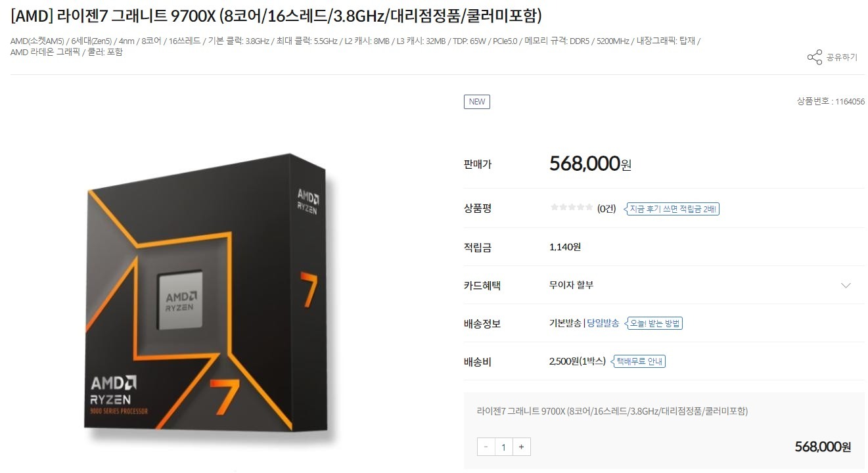Decrease quantity with the minus button
This screenshot has height=473, width=868.
pyautogui.click(x=486, y=447)
